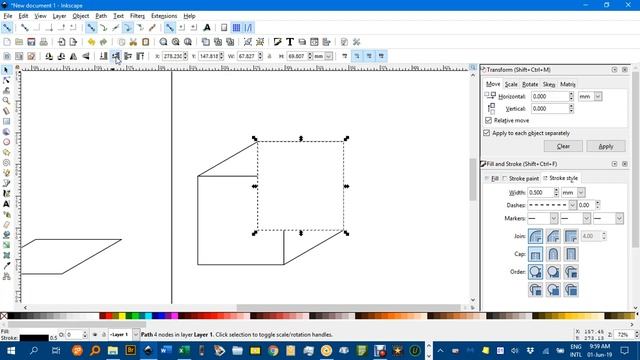Screen dimensions: 640x360
Task: Open the start Markers dropdown
Action: [553, 218]
